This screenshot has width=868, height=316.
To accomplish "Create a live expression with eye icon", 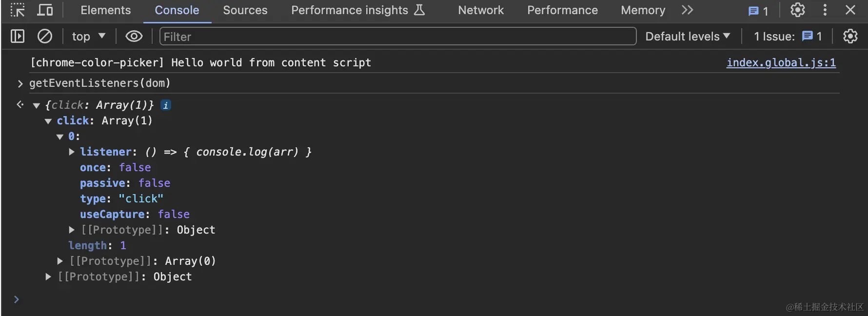I will (134, 36).
